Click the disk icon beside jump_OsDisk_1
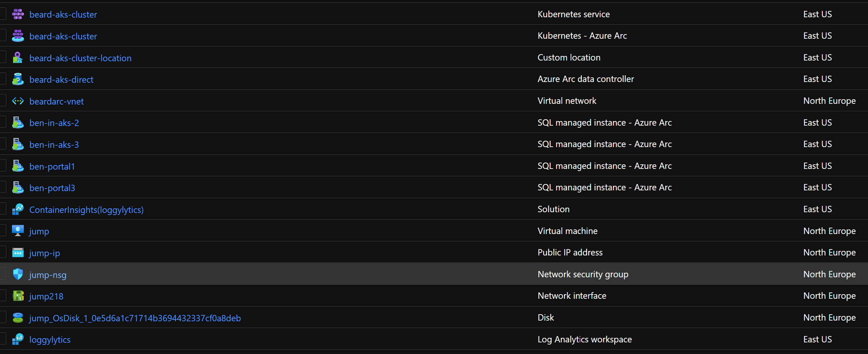Image resolution: width=868 pixels, height=354 pixels. point(18,318)
